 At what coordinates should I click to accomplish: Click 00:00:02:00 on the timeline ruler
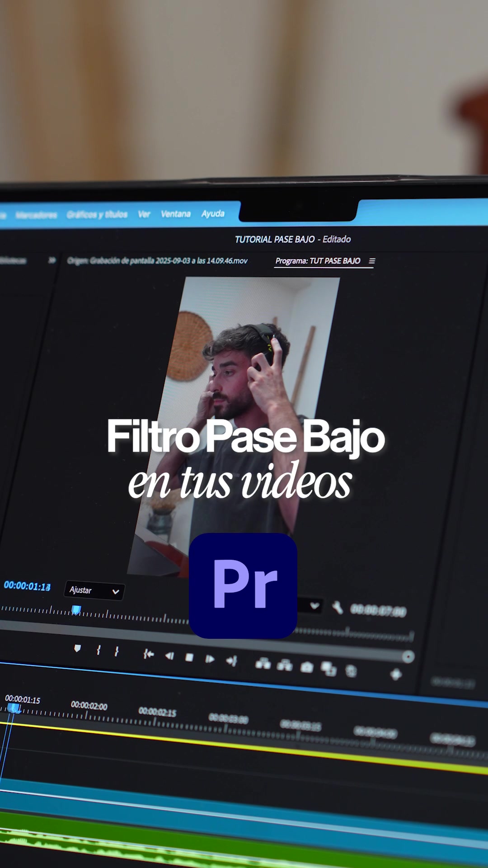coord(89,706)
